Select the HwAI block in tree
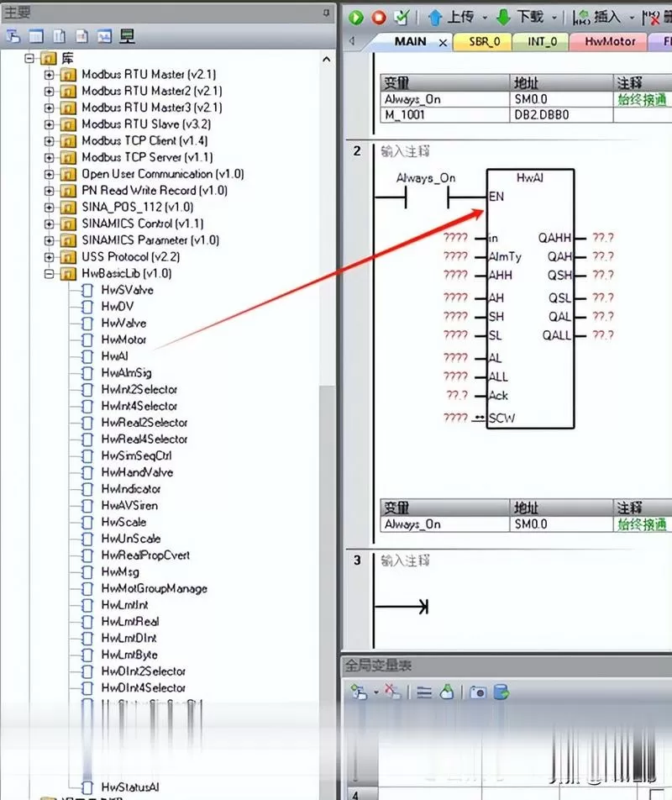The height and width of the screenshot is (800, 672). pos(114,356)
